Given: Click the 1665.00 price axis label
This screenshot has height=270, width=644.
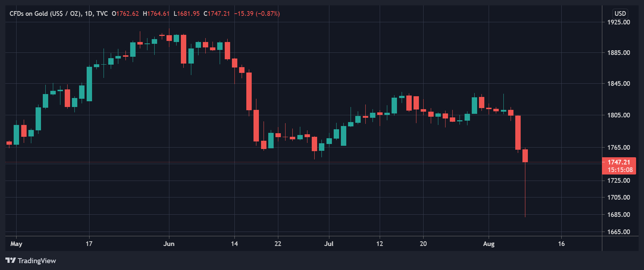Looking at the screenshot, I should 618,232.
